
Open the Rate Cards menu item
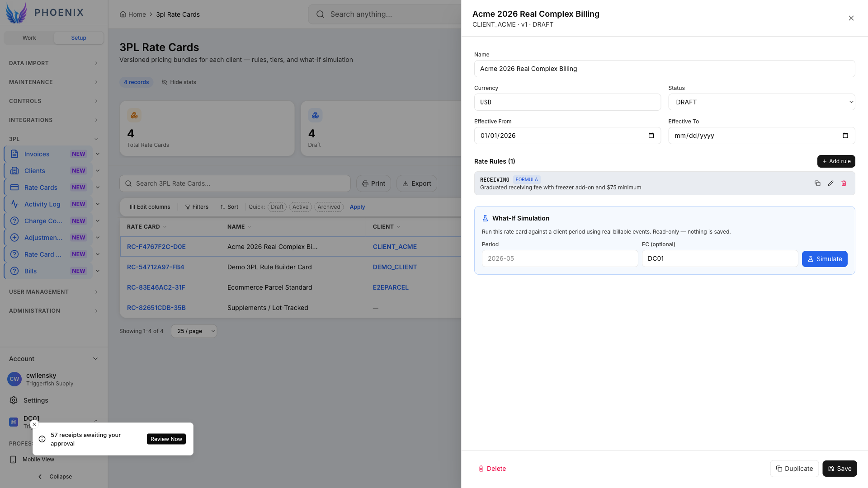[48, 188]
